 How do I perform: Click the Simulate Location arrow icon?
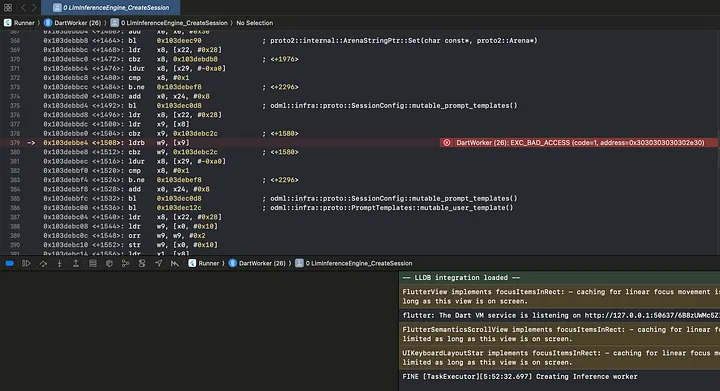[x=158, y=263]
